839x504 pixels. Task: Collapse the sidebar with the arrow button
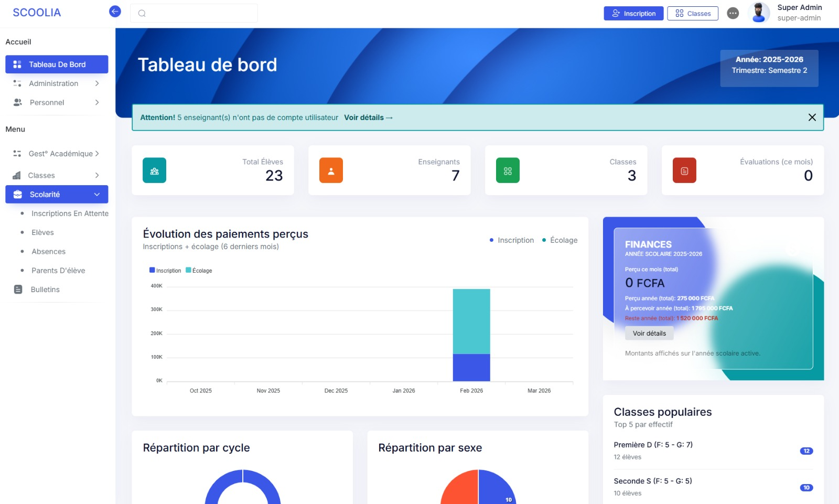click(114, 11)
